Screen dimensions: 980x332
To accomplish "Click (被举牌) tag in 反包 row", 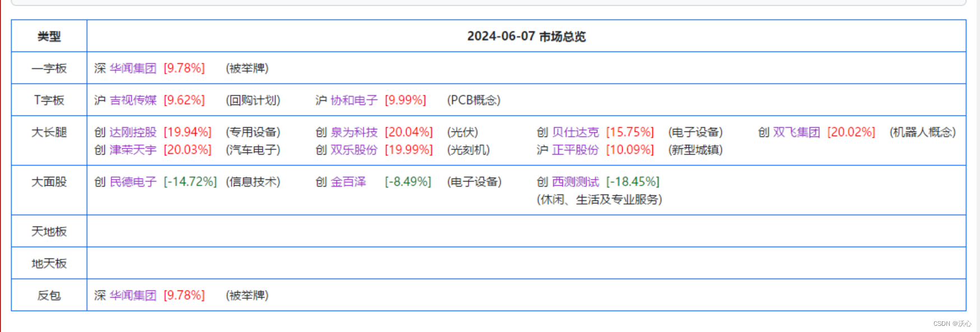I will [247, 296].
